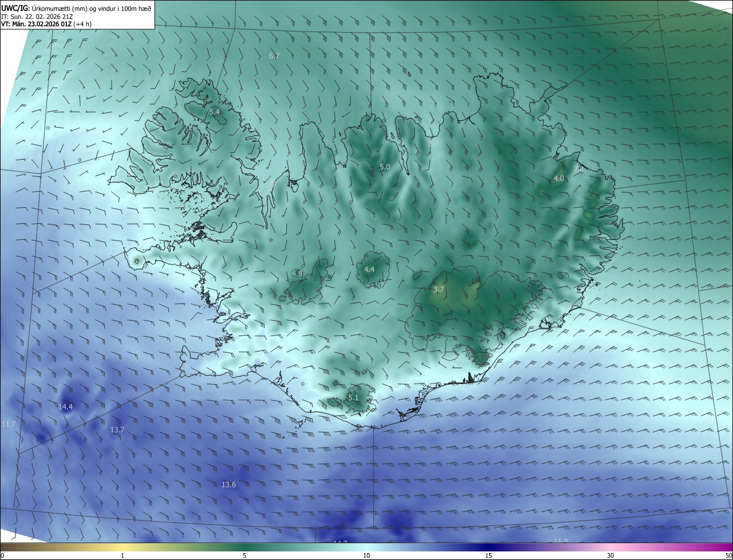Click the 1 tick on the color scale
The width and height of the screenshot is (733, 560).
123,555
